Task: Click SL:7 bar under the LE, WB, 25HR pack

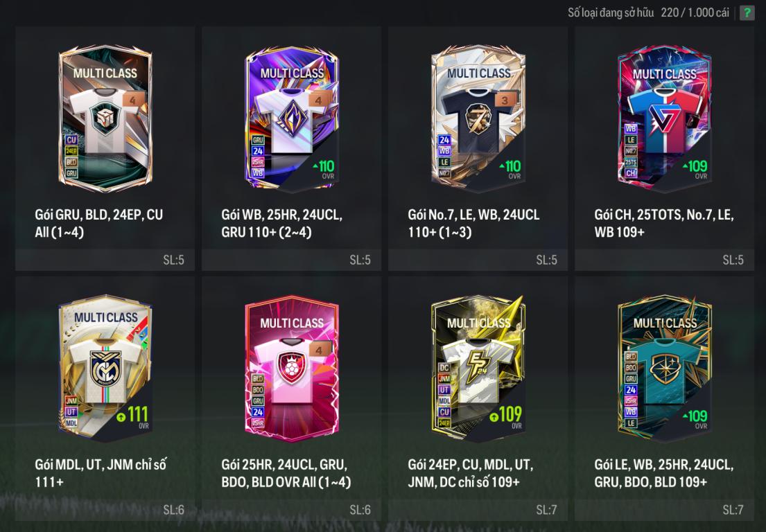Action: tap(664, 510)
